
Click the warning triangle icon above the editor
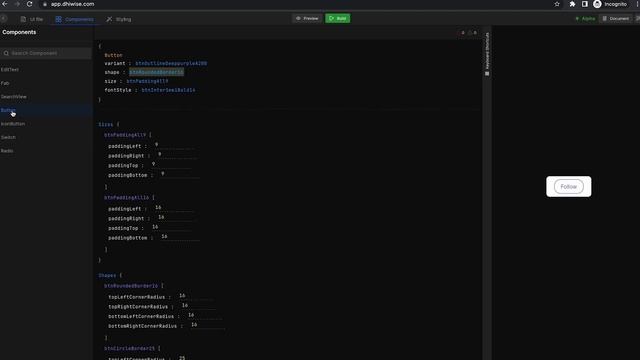(x=469, y=33)
